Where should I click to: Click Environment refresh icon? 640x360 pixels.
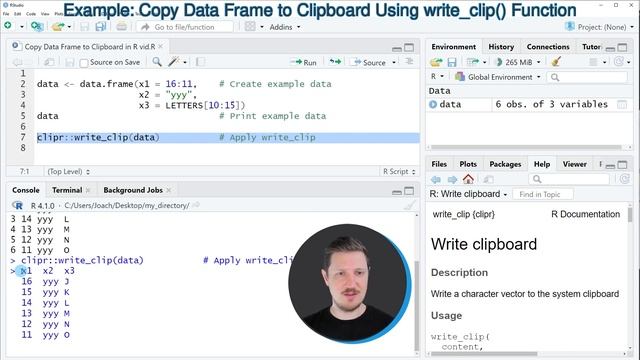(x=619, y=62)
